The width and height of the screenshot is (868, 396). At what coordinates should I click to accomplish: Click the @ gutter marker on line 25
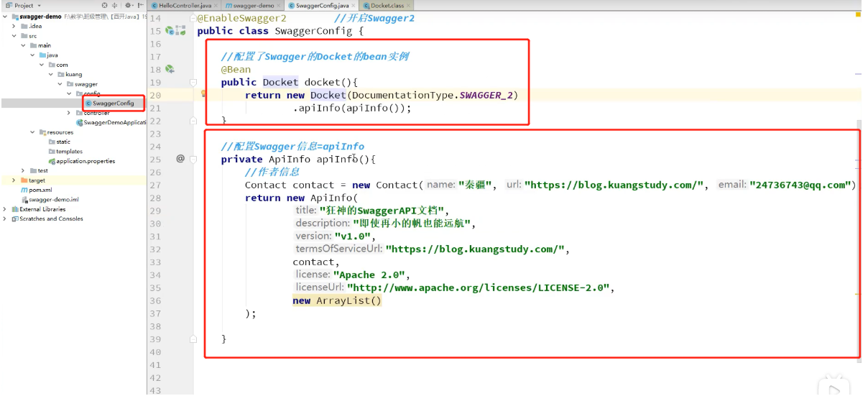[x=180, y=159]
